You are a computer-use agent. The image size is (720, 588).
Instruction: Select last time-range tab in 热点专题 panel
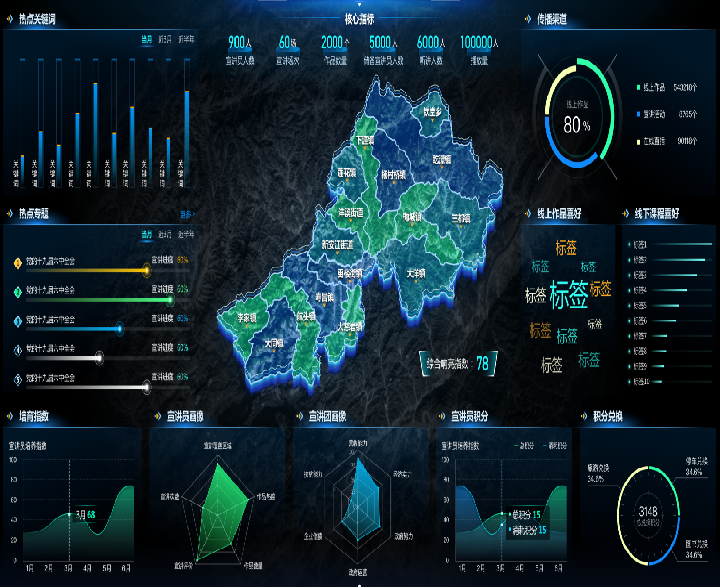click(186, 234)
